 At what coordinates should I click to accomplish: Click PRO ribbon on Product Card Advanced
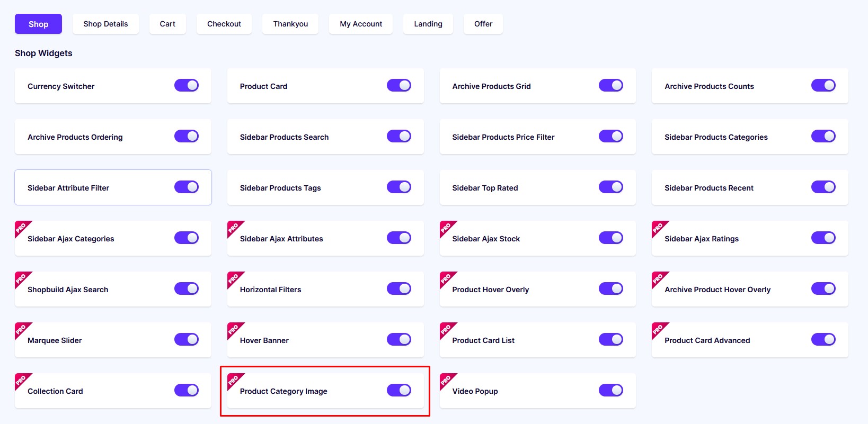pyautogui.click(x=658, y=329)
